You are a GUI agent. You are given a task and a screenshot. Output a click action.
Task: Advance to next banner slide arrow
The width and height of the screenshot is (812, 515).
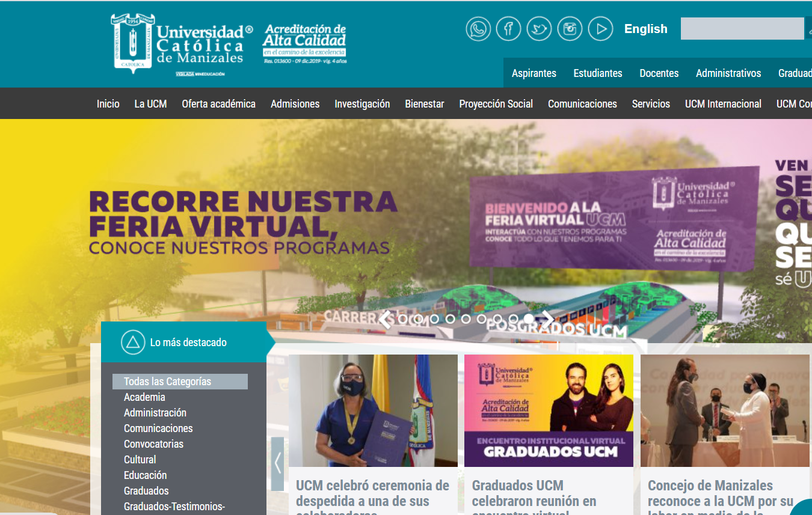click(547, 319)
